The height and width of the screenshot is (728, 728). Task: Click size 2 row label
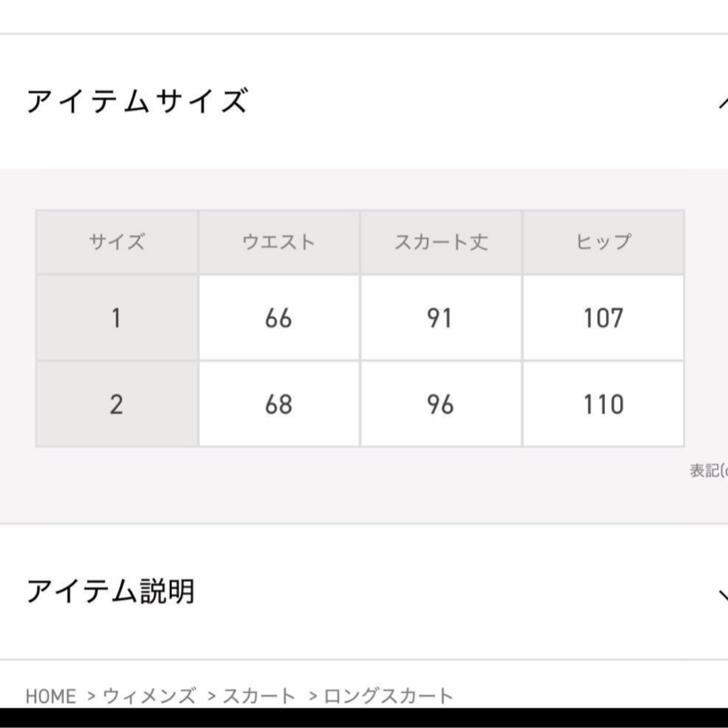pyautogui.click(x=117, y=404)
